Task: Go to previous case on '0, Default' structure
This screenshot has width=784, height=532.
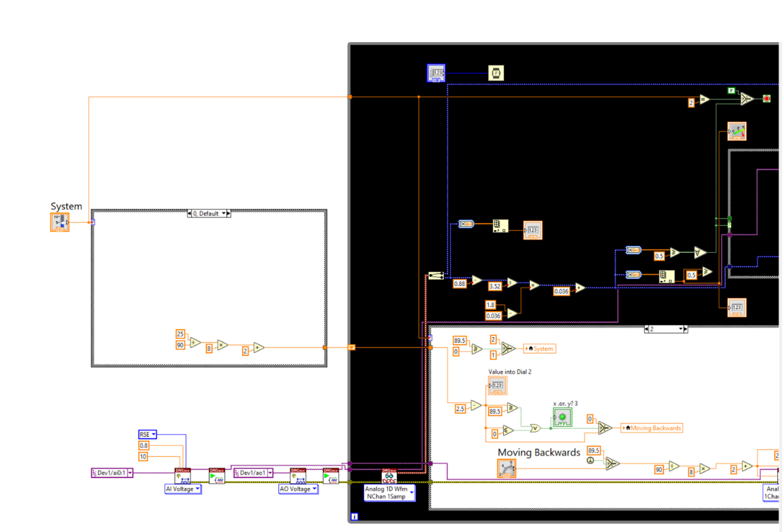Action: pyautogui.click(x=190, y=214)
